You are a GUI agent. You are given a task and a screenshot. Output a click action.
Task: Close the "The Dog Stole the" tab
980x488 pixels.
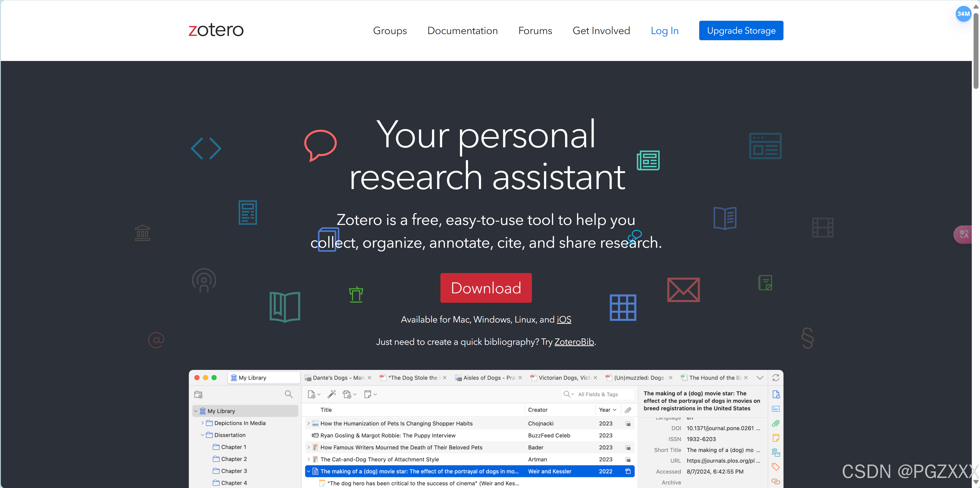445,378
